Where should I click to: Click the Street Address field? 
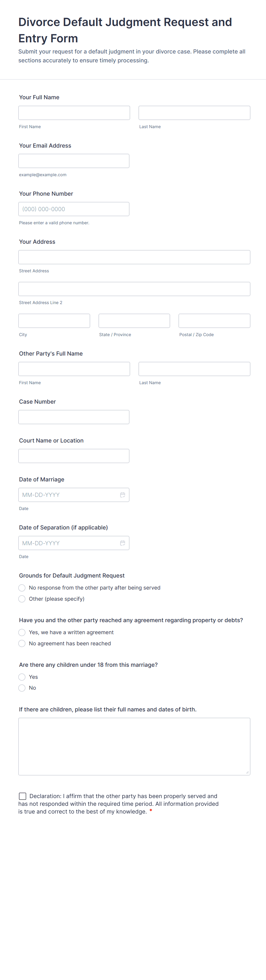coord(134,257)
